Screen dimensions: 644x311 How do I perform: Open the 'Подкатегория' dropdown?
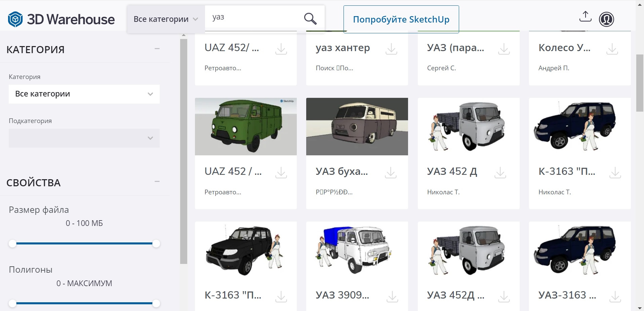[84, 138]
